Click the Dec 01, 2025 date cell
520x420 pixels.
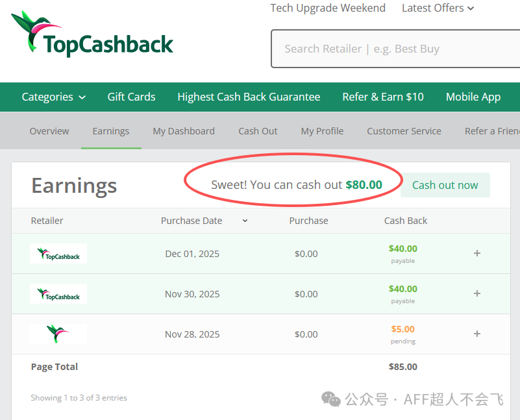click(192, 254)
